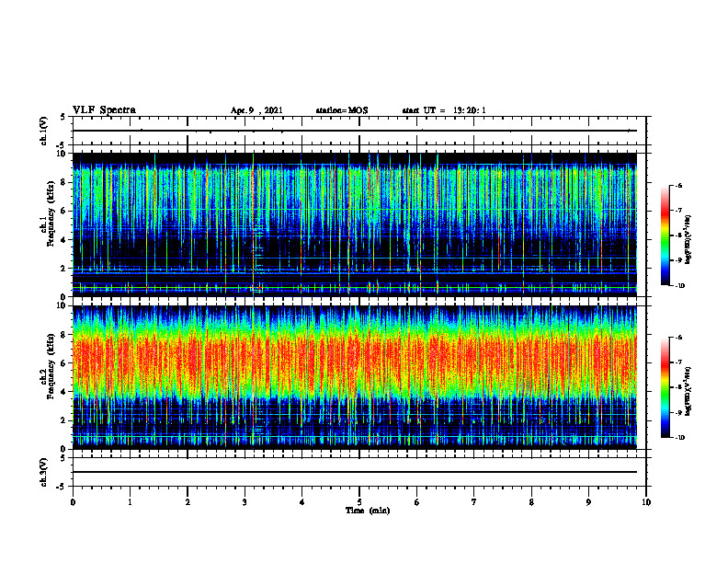The width and height of the screenshot is (728, 563).
Task: Click the "8" kHz tick on ch.1 axis
Action: click(64, 182)
